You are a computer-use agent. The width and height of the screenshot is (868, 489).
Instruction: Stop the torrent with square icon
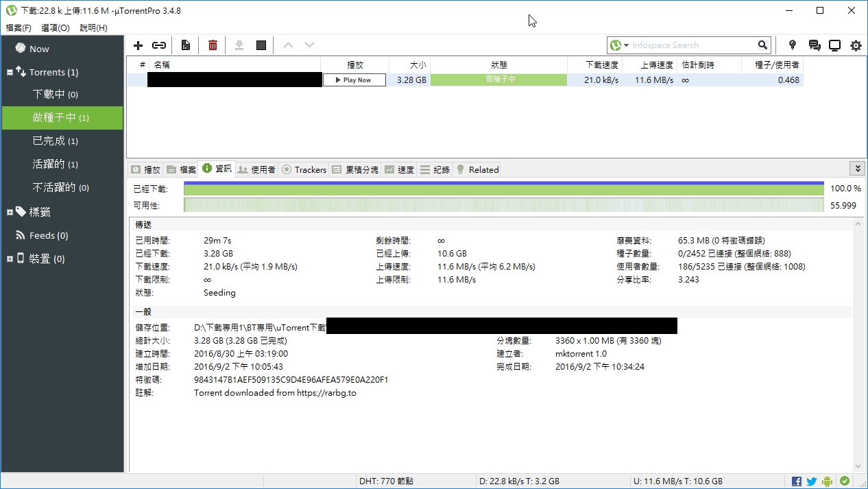click(261, 45)
